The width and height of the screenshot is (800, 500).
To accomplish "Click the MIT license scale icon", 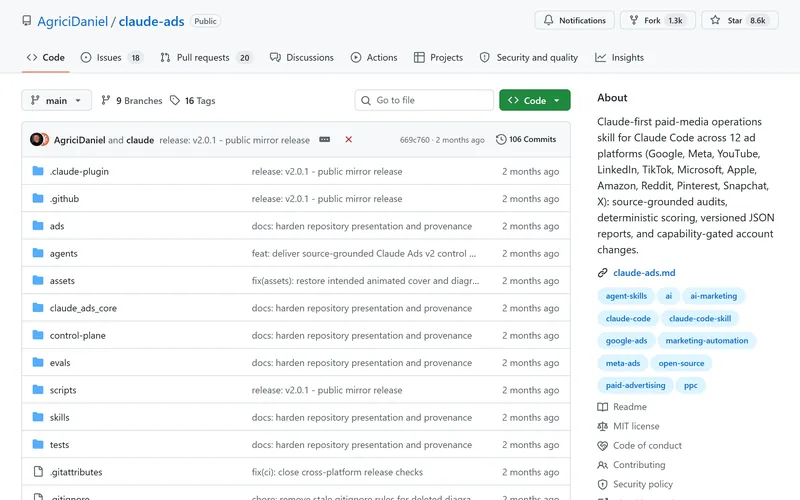I will click(x=603, y=426).
